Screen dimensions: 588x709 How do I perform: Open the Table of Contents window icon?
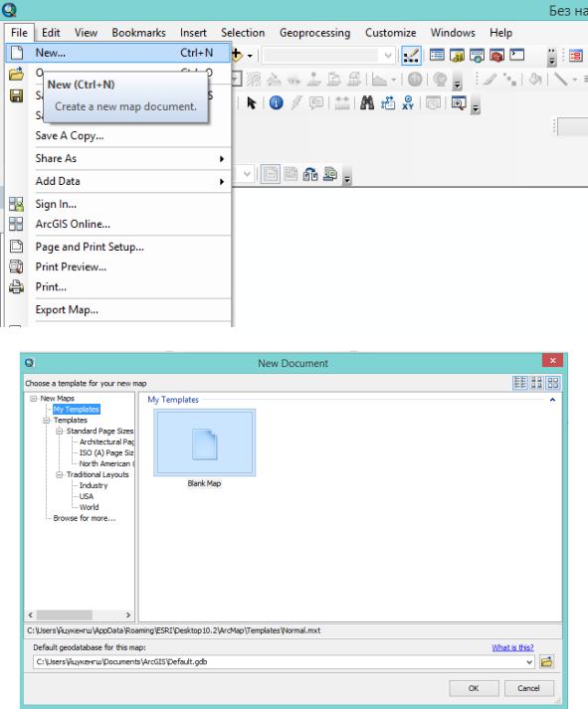pyautogui.click(x=437, y=55)
